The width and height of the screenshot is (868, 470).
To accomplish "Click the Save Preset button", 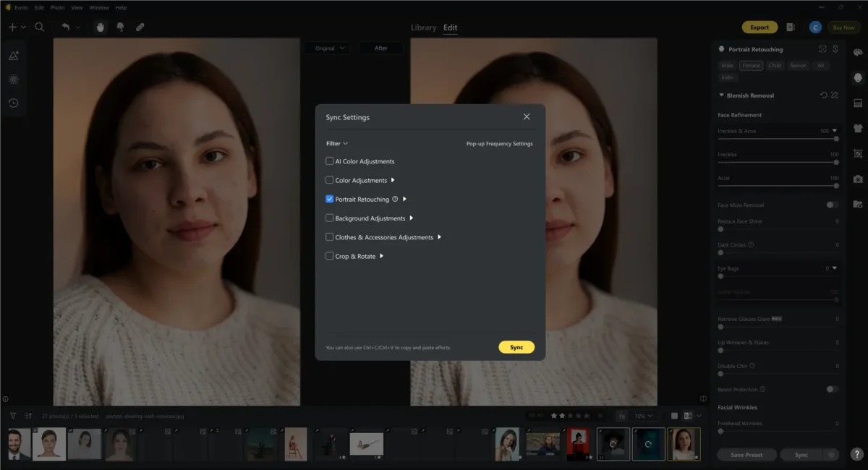I will 747,455.
